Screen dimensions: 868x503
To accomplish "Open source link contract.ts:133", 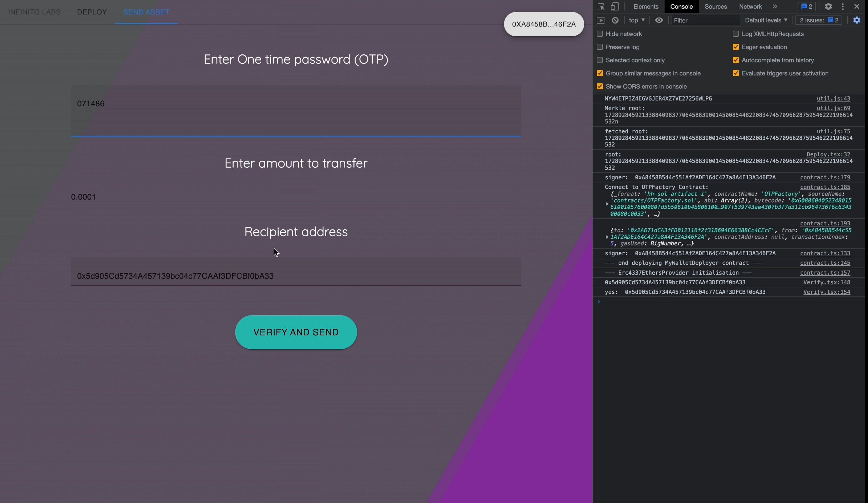I will pyautogui.click(x=825, y=253).
